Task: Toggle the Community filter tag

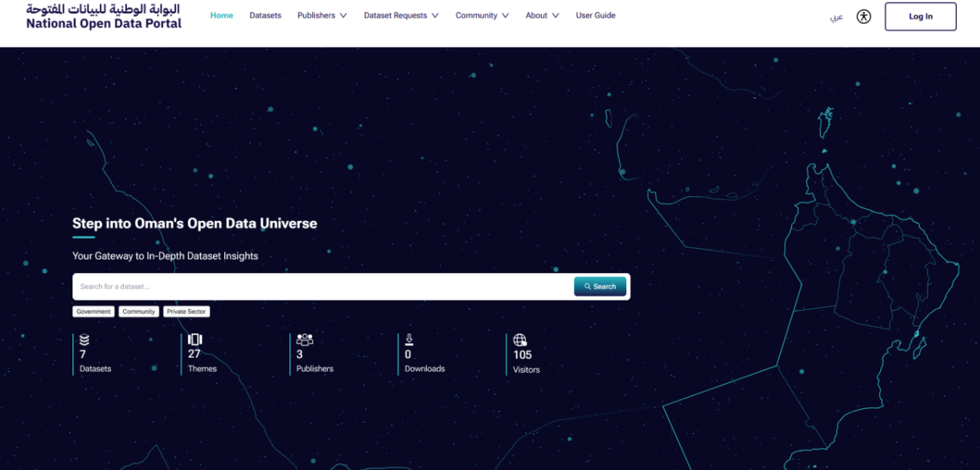Action: 139,312
